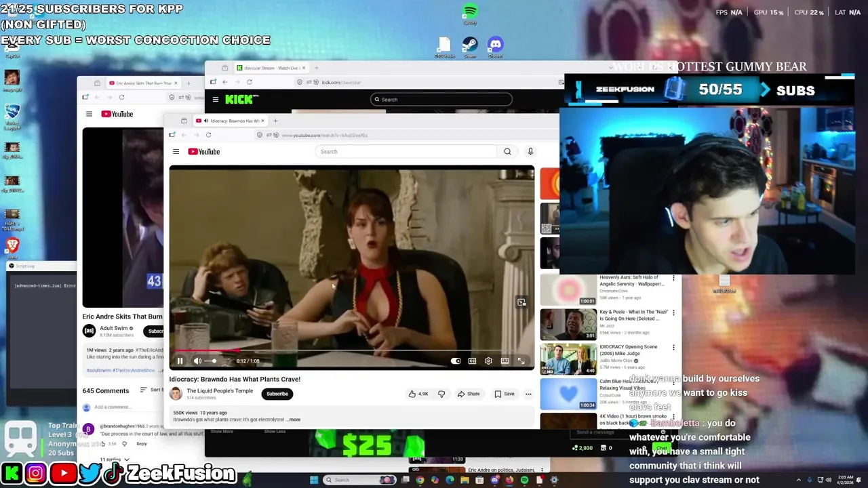Screen dimensions: 868x488
Task: Open Kick sidebar hamburger menu
Action: coord(216,100)
